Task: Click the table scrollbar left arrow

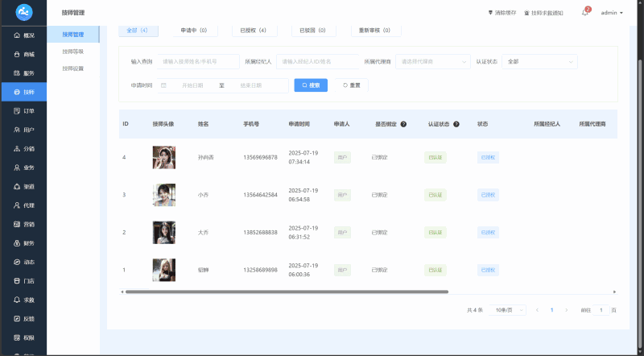Action: [x=122, y=292]
